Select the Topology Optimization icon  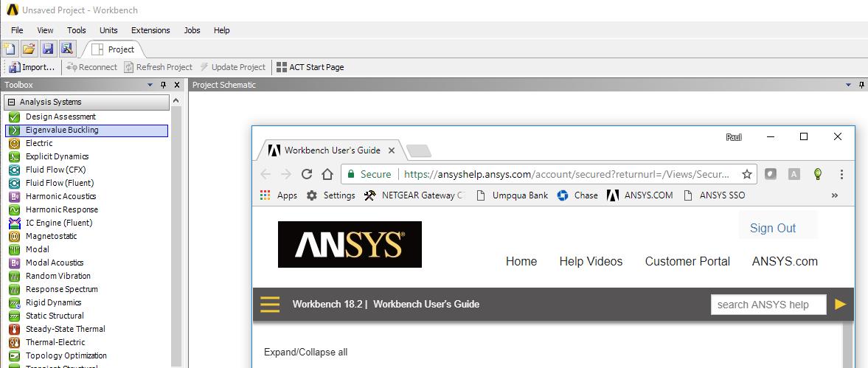15,355
